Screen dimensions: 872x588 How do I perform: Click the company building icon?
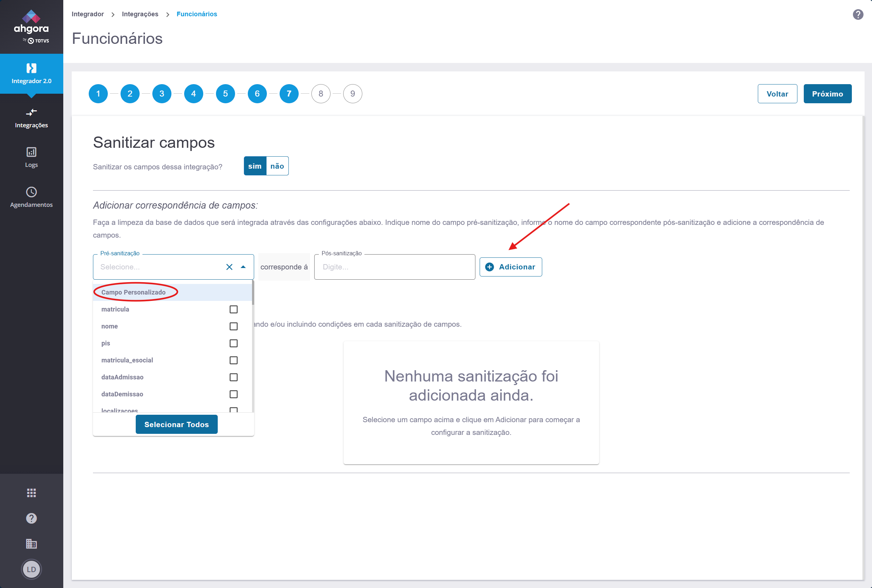[31, 543]
